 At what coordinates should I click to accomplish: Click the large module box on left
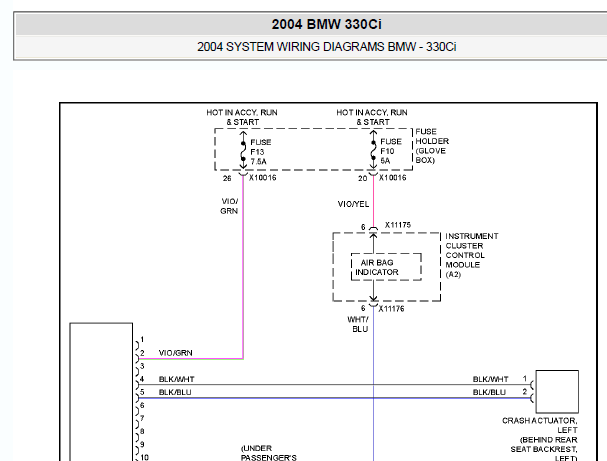[x=101, y=392]
